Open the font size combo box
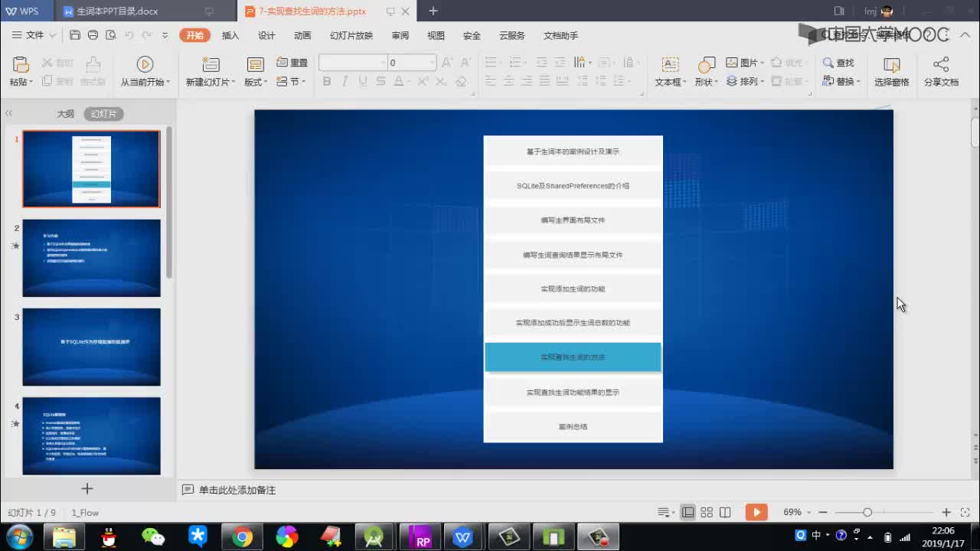Image resolution: width=980 pixels, height=551 pixels. tap(412, 63)
